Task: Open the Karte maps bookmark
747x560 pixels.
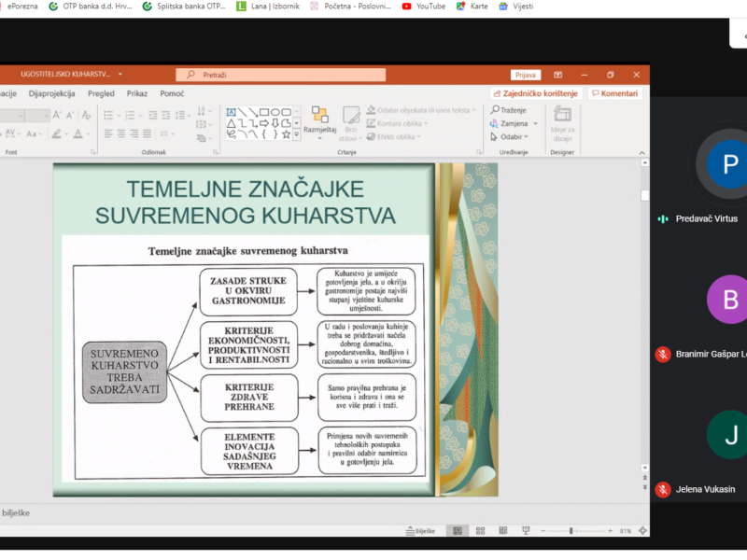Action: tap(472, 7)
